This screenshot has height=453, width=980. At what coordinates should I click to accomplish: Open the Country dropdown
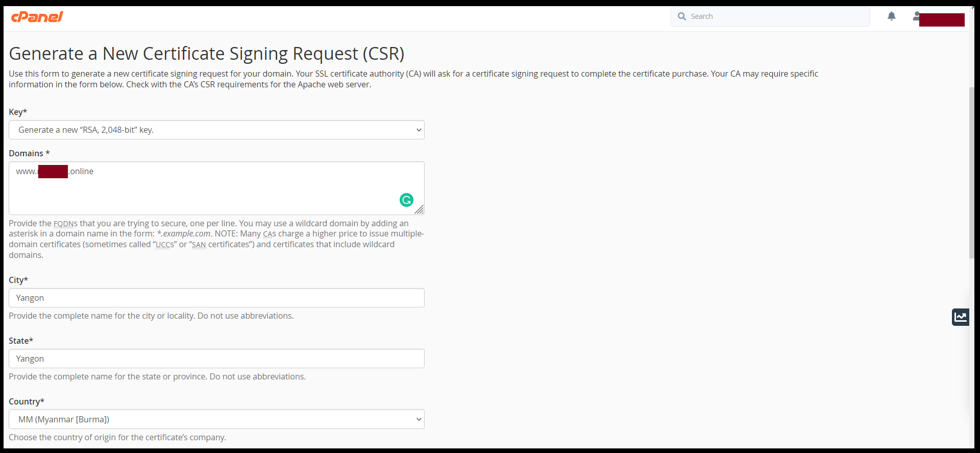click(x=216, y=419)
